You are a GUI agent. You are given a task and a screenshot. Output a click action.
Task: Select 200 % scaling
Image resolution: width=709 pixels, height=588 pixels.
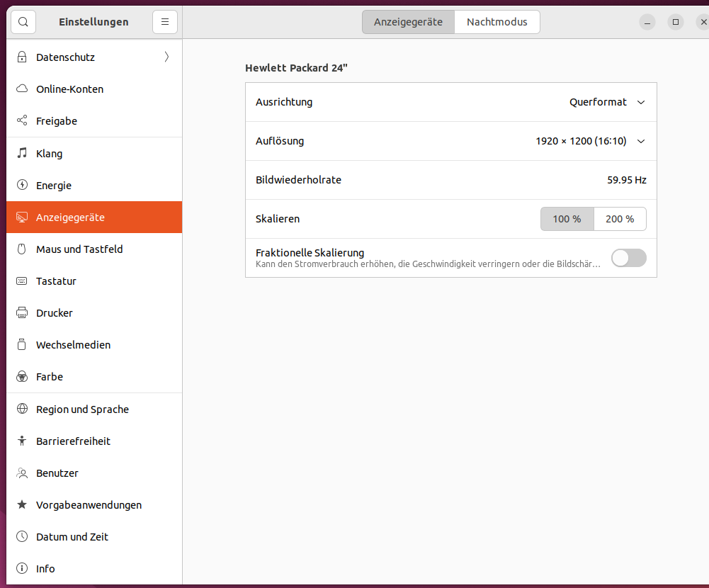[620, 219]
